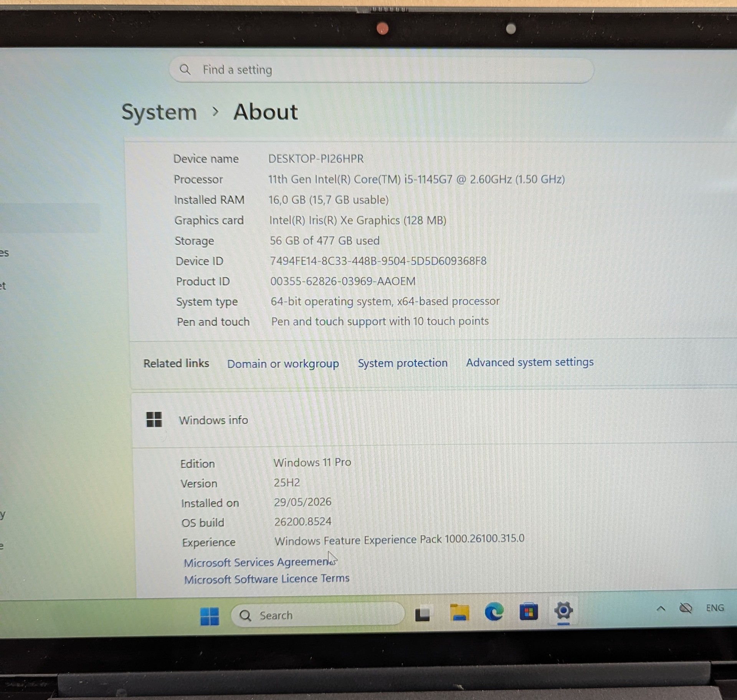Select the processor text 11th Gen Intel Core i5-1145G7
The width and height of the screenshot is (737, 700).
click(x=416, y=179)
